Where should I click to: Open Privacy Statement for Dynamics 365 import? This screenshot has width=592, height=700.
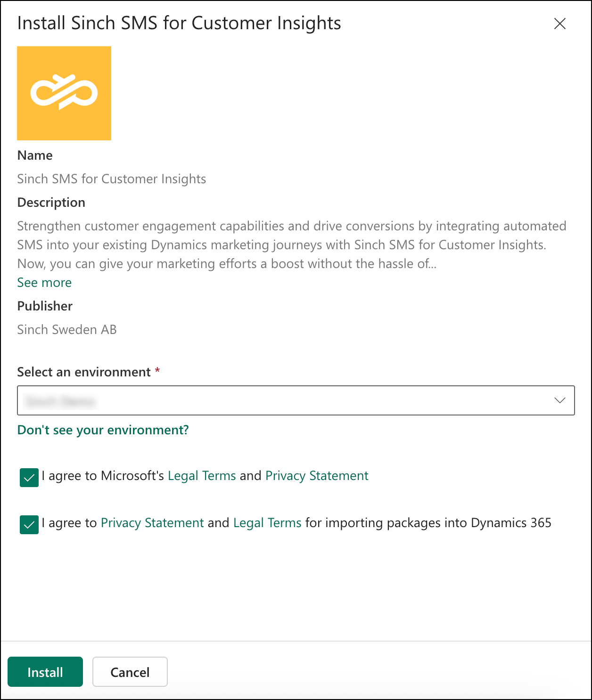pos(152,522)
